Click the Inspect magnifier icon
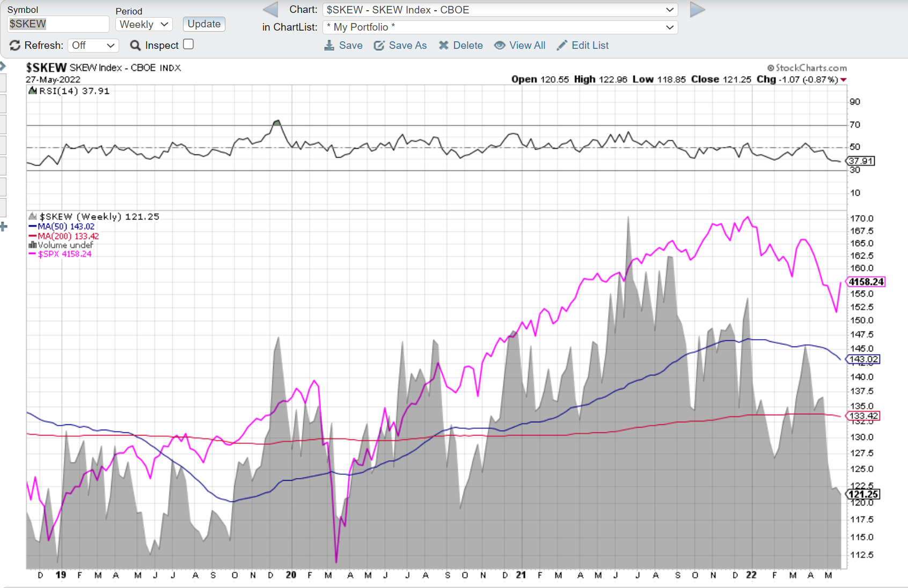This screenshot has height=588, width=908. click(135, 46)
